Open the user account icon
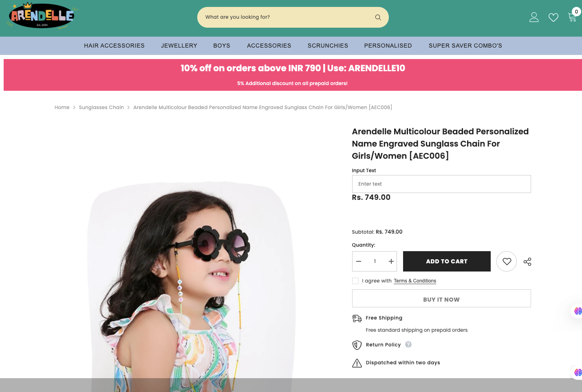The height and width of the screenshot is (392, 582). 534,17
